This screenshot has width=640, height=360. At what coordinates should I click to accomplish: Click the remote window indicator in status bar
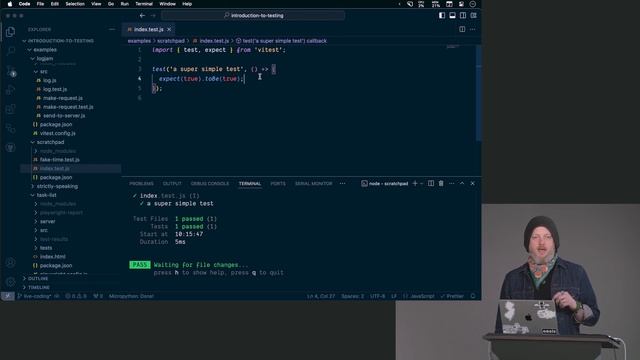tap(7, 296)
